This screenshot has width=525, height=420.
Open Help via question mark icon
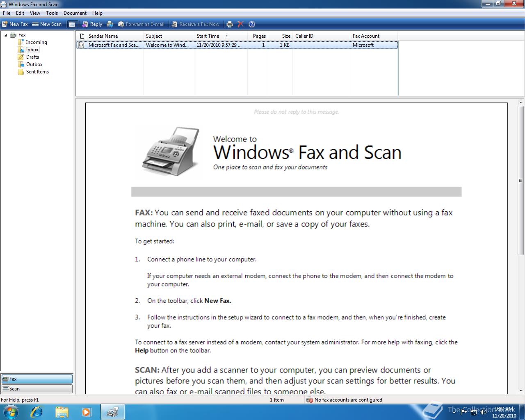[252, 24]
